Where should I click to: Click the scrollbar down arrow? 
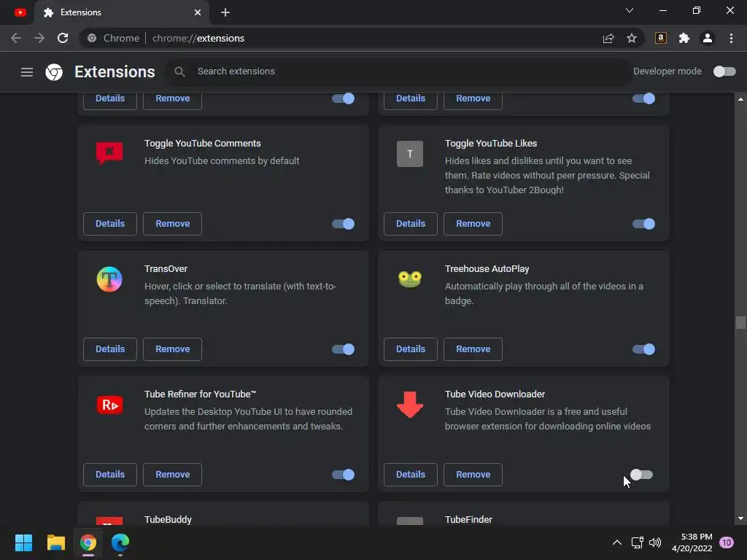coord(740,518)
